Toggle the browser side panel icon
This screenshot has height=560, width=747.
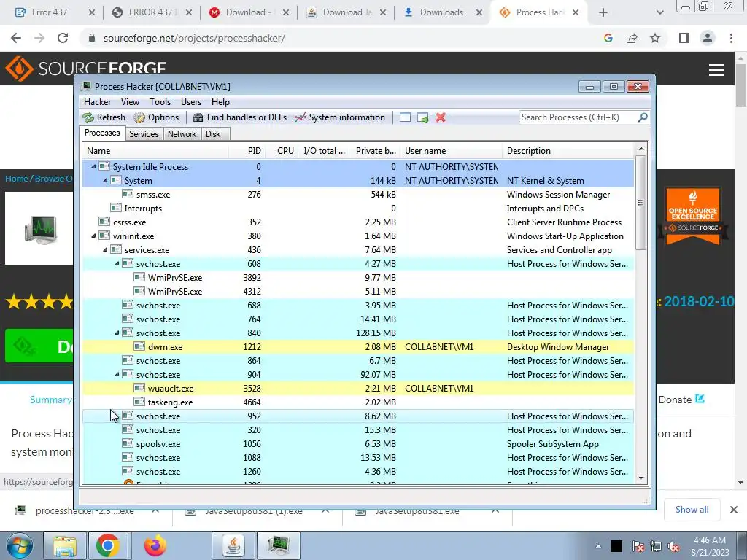[684, 38]
